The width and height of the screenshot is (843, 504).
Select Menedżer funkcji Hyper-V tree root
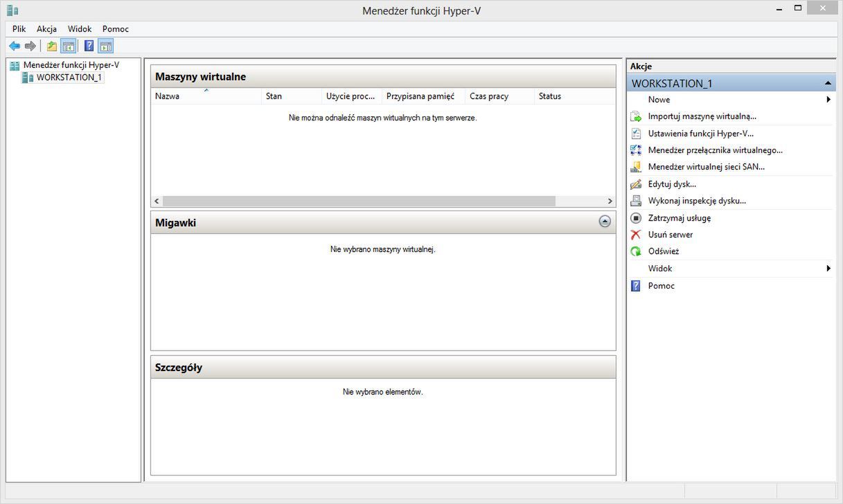pos(71,65)
